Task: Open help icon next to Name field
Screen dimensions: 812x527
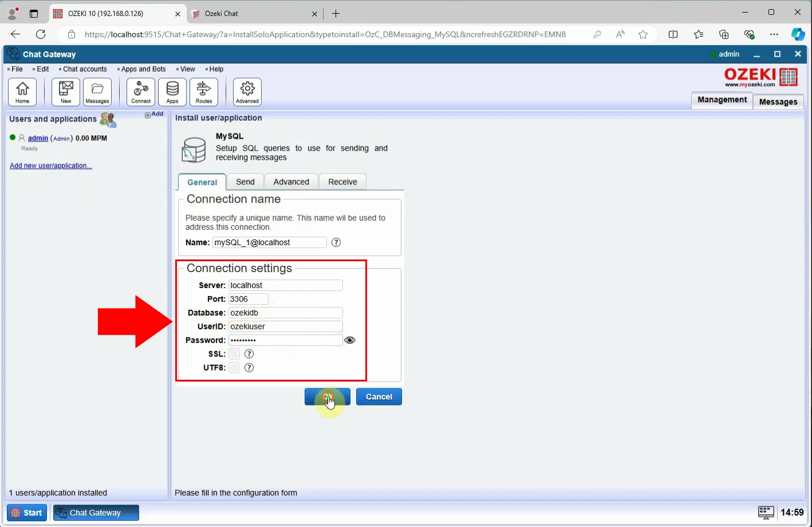Action: click(336, 242)
